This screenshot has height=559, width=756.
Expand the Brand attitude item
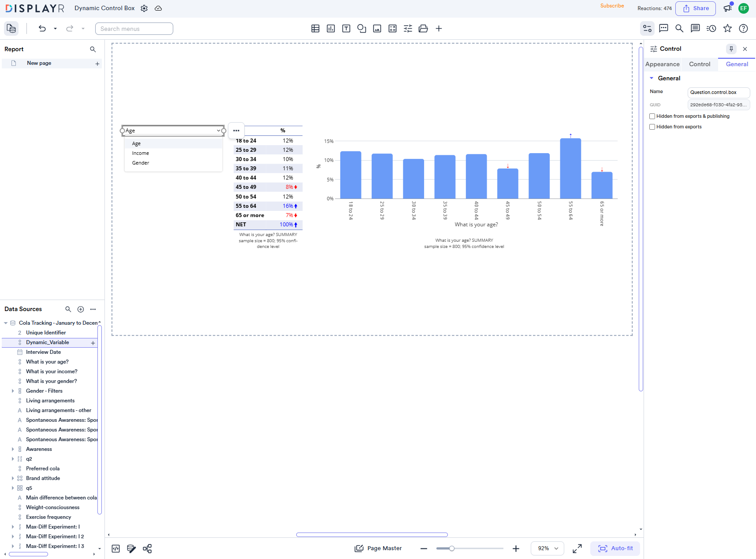[13, 478]
